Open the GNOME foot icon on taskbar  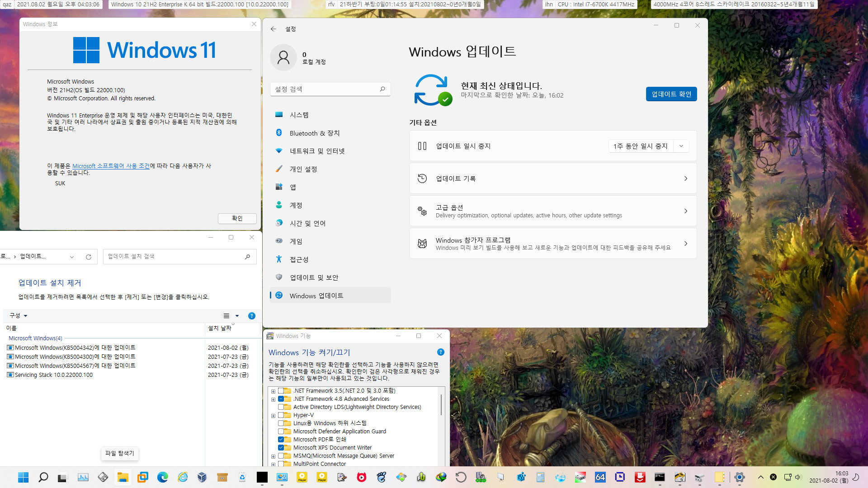click(382, 477)
